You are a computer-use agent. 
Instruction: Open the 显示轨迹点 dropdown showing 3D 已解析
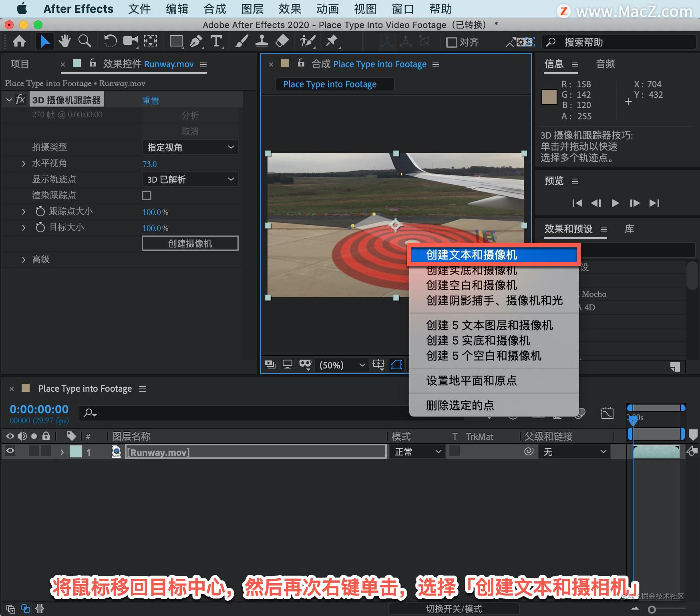pos(190,179)
